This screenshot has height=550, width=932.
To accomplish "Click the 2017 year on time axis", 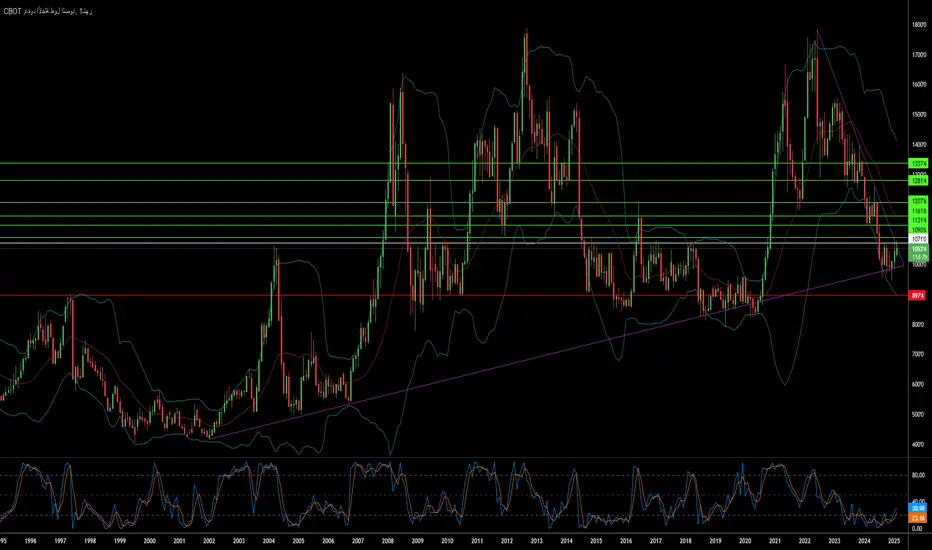I will coord(656,541).
